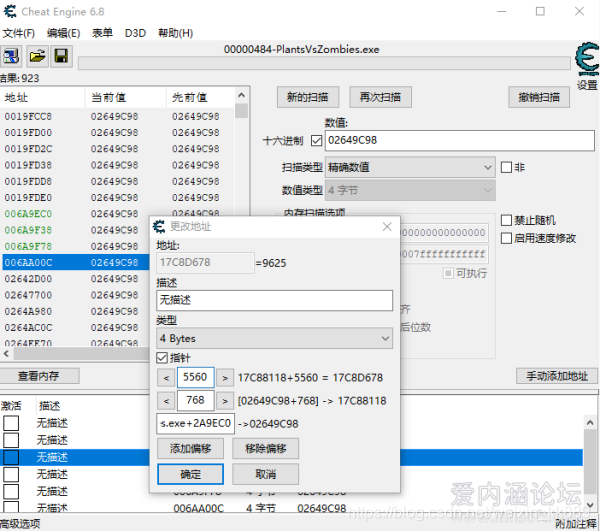This screenshot has width=600, height=531.
Task: Select green result address 006A9EC0
Action: click(x=28, y=214)
